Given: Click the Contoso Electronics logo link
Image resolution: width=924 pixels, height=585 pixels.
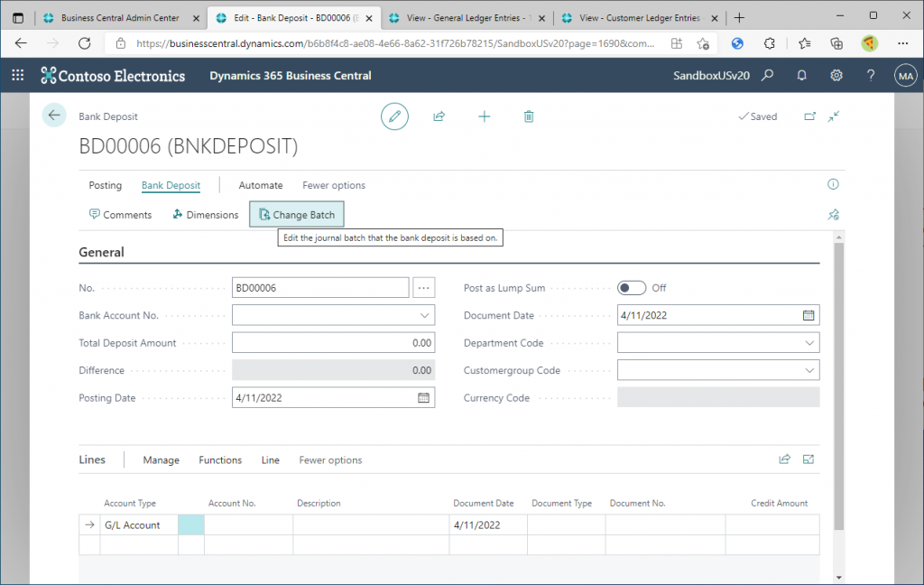Looking at the screenshot, I should (113, 76).
